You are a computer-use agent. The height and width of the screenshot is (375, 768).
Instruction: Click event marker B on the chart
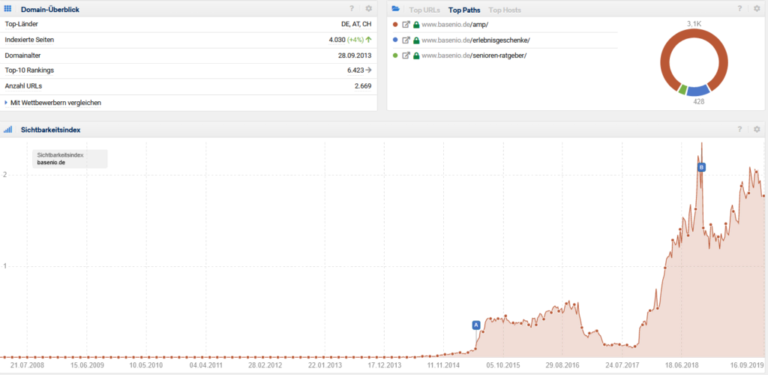(x=701, y=167)
